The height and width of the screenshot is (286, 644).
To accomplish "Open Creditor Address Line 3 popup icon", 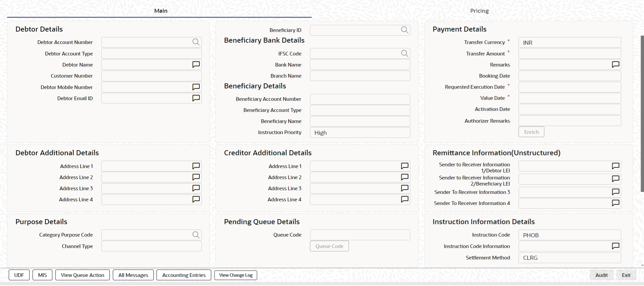I will pos(405,188).
